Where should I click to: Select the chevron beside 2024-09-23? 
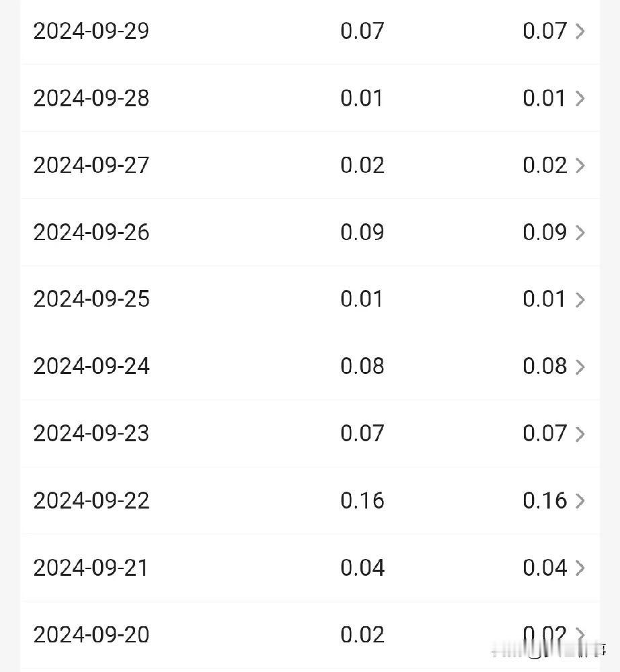(x=580, y=434)
